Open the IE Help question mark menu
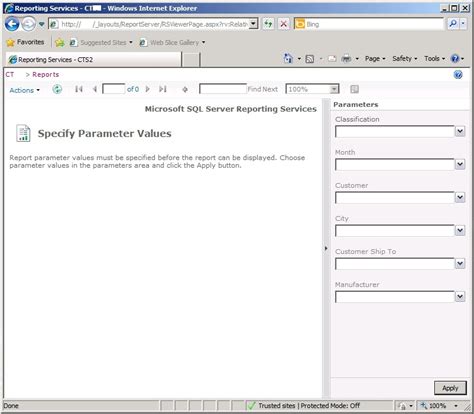 (x=457, y=59)
